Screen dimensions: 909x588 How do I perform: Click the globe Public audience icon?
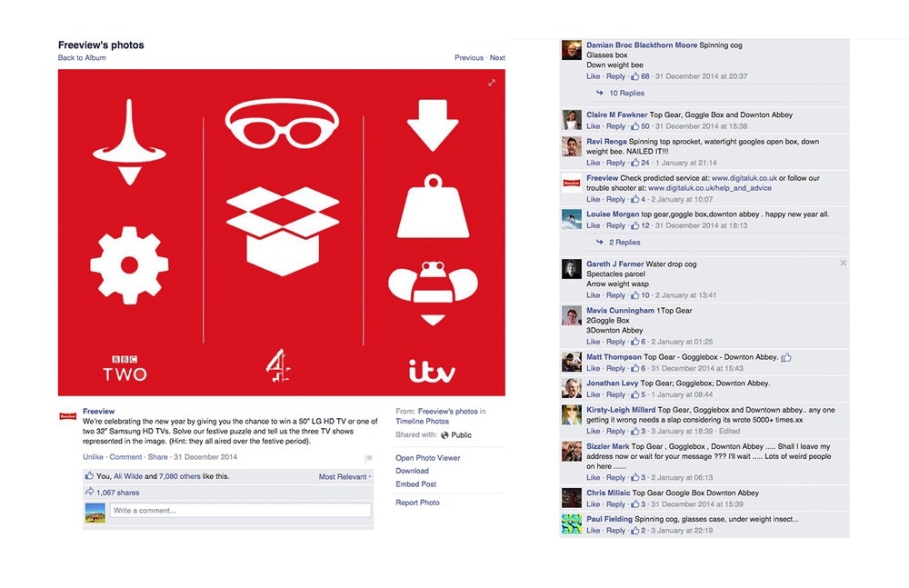tap(445, 435)
